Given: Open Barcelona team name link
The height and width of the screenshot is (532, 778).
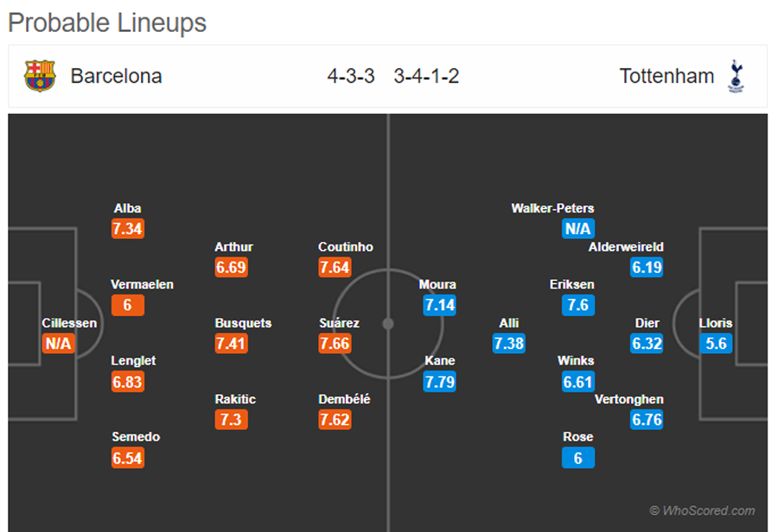Looking at the screenshot, I should 116,76.
